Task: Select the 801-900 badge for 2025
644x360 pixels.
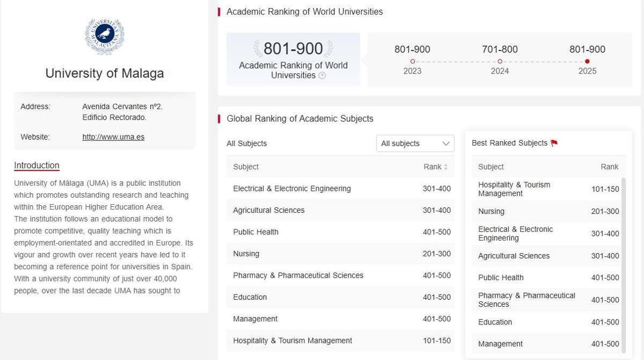Action: 587,49
